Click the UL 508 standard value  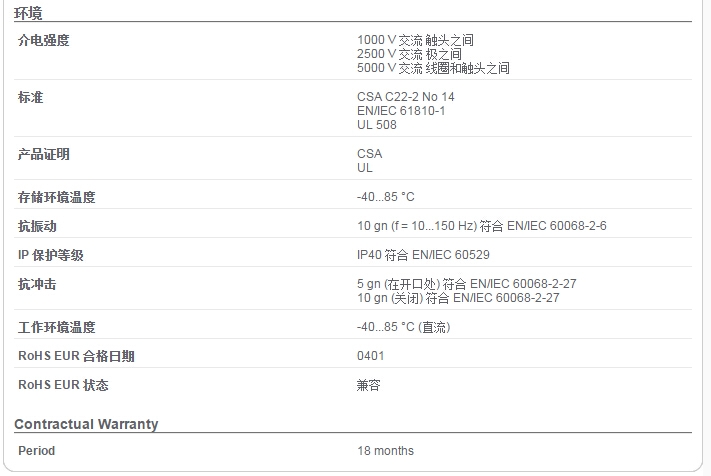[376, 125]
